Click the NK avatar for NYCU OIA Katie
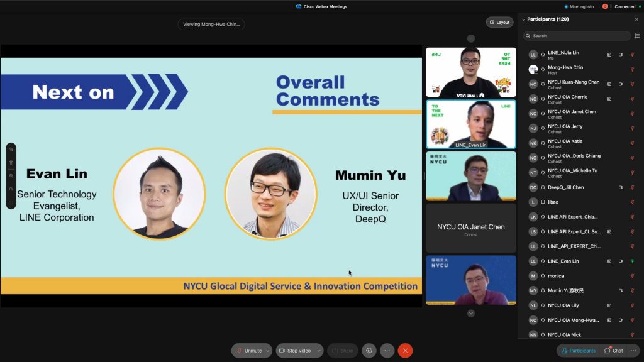644x362 pixels. 533,143
